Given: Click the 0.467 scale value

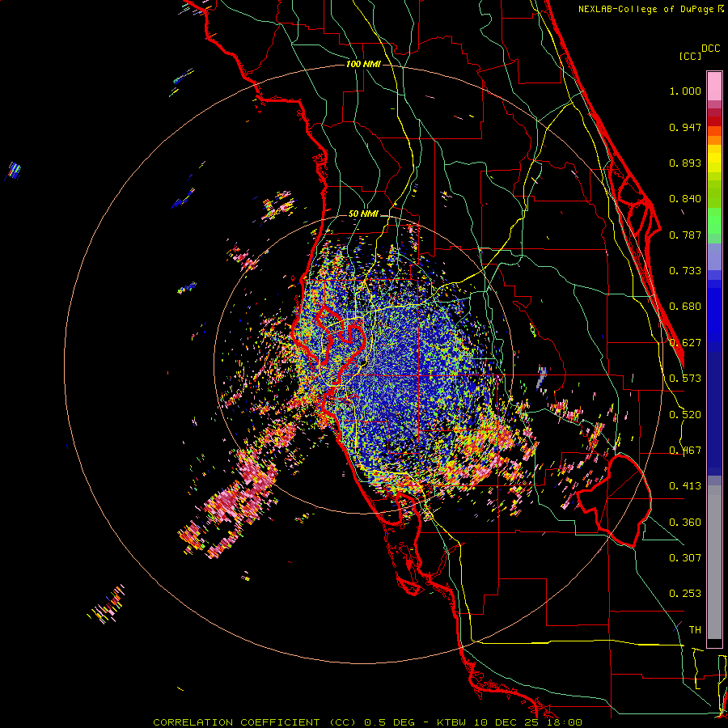Looking at the screenshot, I should [x=685, y=451].
